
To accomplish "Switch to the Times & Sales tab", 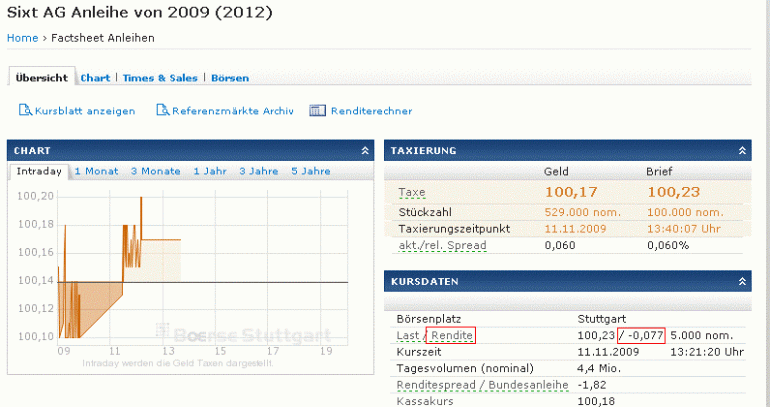I will 160,78.
